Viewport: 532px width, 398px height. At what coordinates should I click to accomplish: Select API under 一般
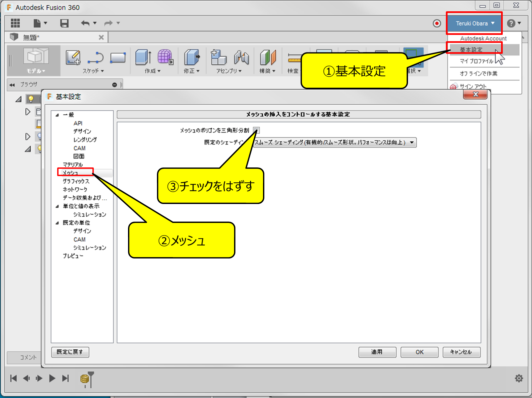[x=78, y=123]
